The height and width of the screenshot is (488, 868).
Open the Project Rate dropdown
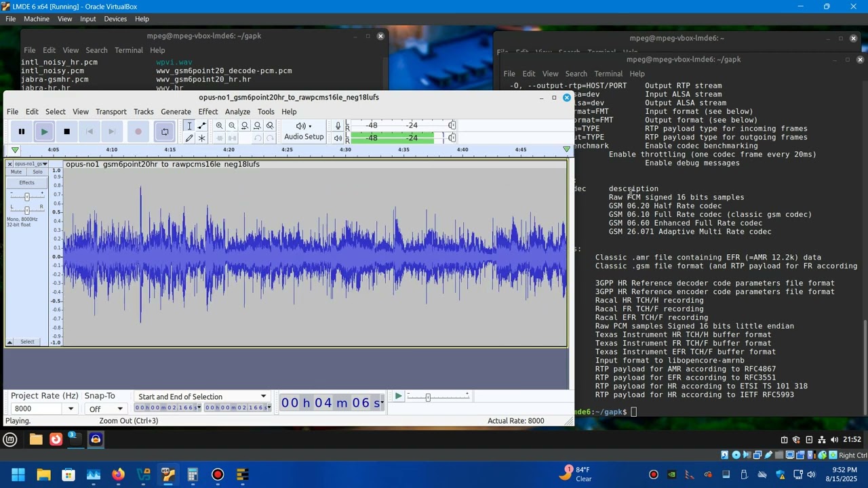click(71, 409)
